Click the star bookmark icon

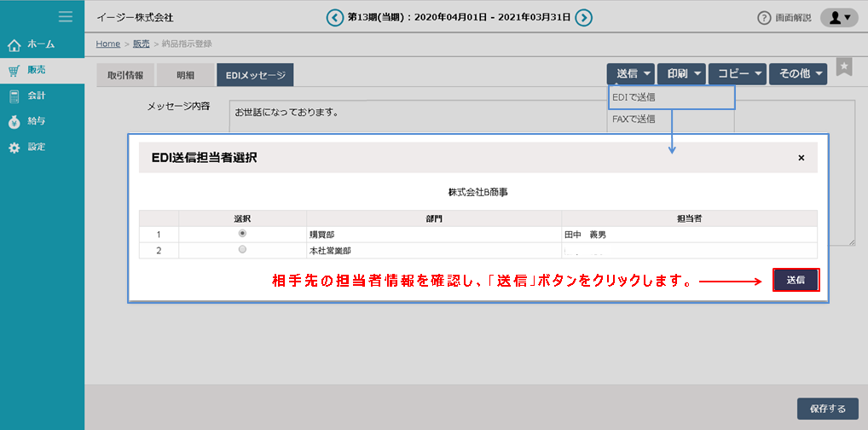(843, 68)
